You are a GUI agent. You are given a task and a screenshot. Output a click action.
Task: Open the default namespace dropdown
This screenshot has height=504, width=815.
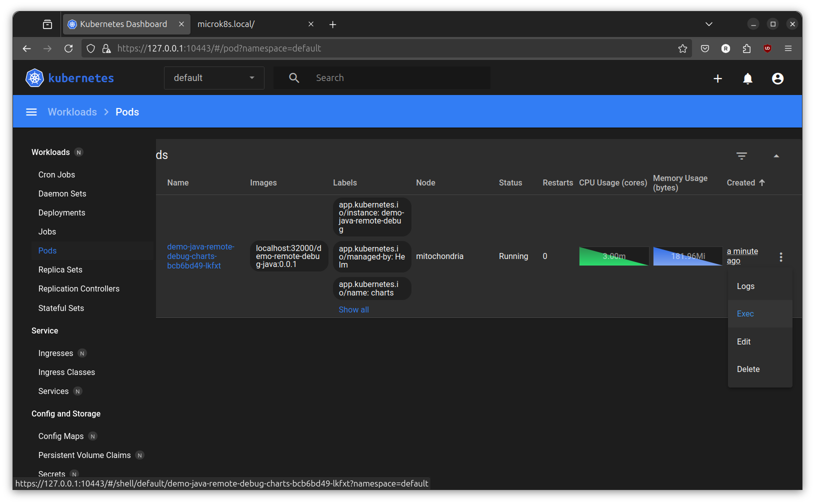[x=214, y=78]
